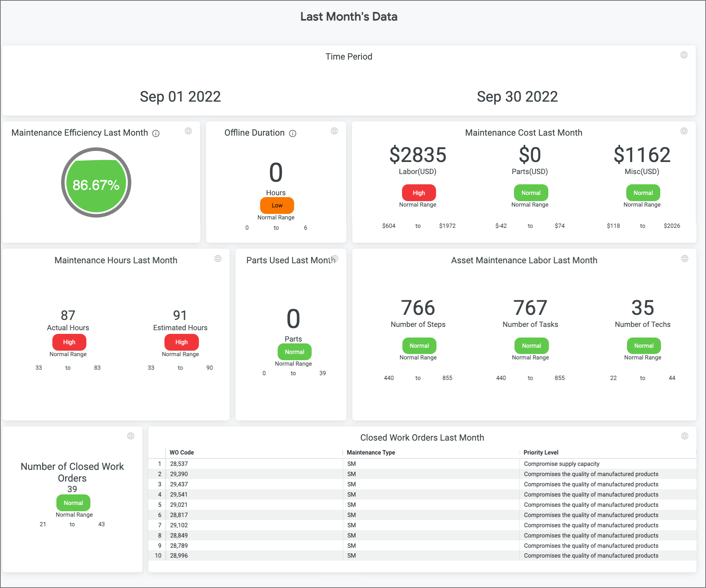Sort the table by Priority Level column
Screen dimensions: 706x588
pos(541,452)
